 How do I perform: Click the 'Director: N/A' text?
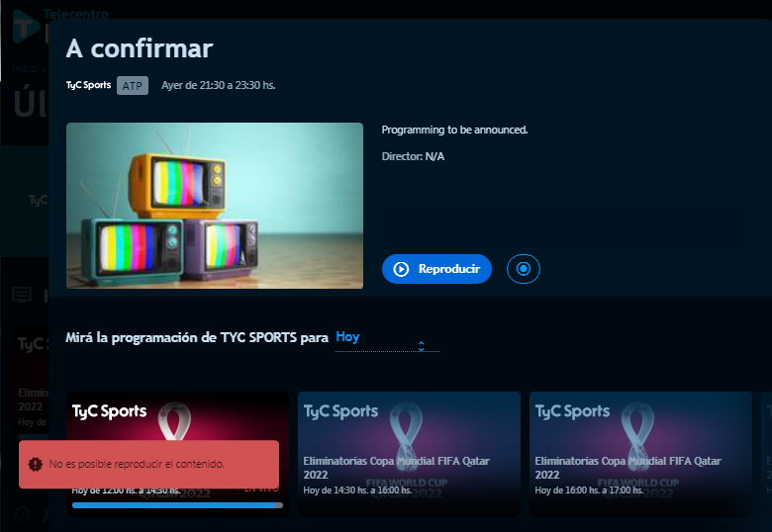click(413, 156)
